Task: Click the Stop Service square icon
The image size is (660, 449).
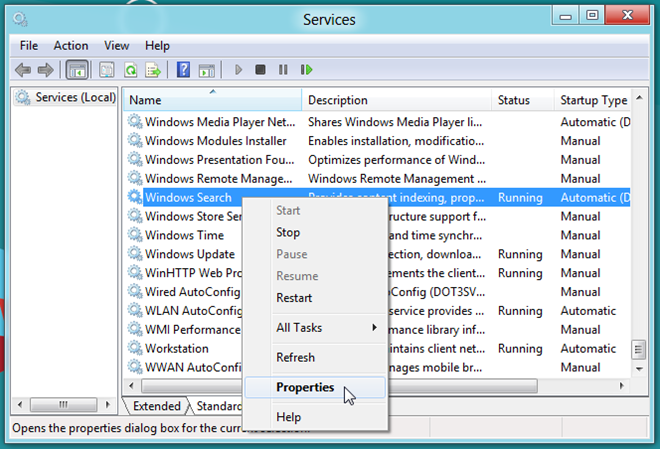Action: click(260, 70)
